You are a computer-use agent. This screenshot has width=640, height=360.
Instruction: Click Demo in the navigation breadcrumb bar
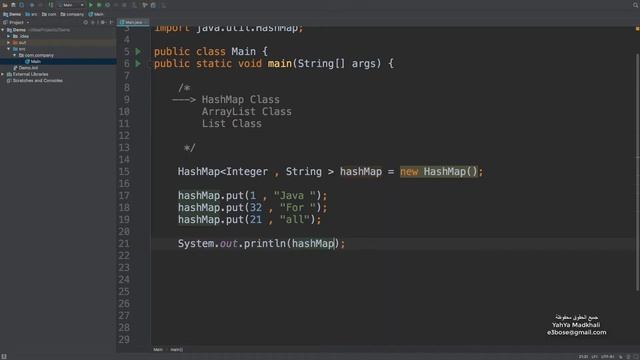(x=12, y=14)
